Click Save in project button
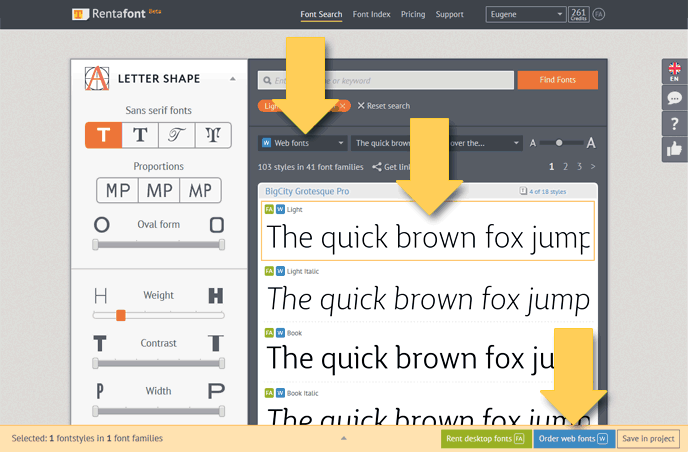This screenshot has height=452, width=688. coord(648,438)
